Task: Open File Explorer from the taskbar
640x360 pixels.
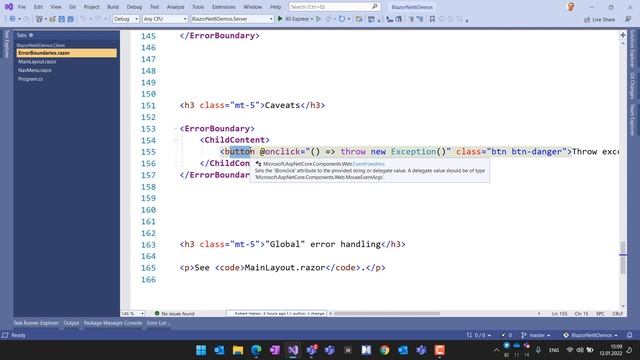Action: point(238,350)
